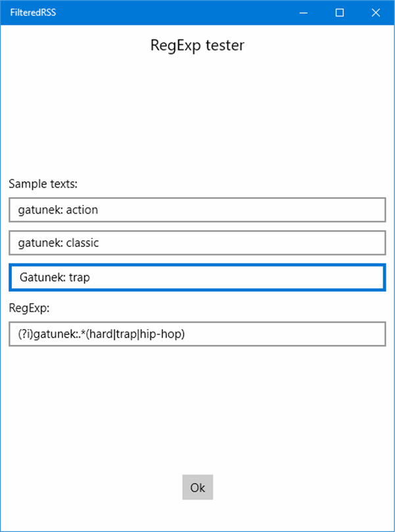Click the capitalized "Gatunek" word in third sample
Viewport: 395px width, 532px height.
pyautogui.click(x=41, y=277)
